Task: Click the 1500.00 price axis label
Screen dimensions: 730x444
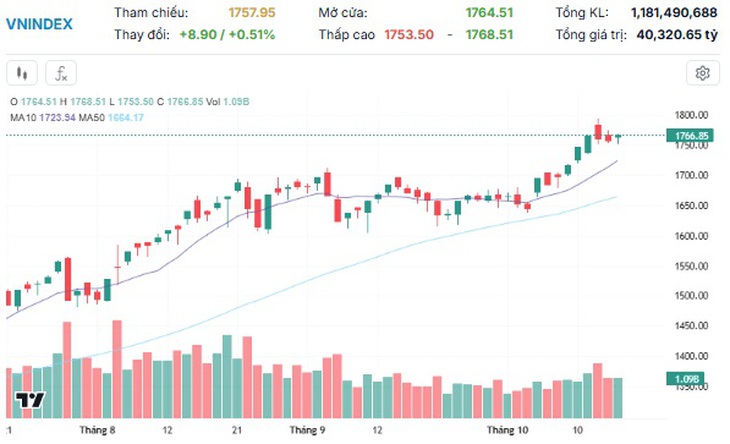Action: [x=691, y=296]
